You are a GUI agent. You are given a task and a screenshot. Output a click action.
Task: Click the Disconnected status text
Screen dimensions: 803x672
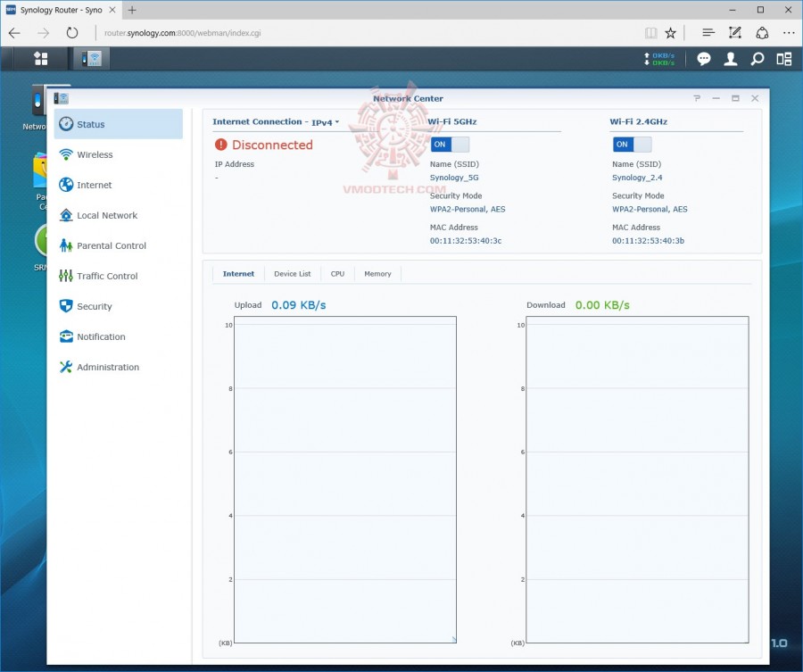point(272,145)
